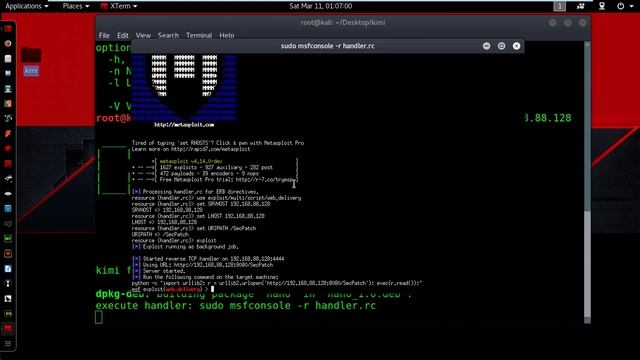The width and height of the screenshot is (640, 360).
Task: Click the 'Exploit running as background job' line
Action: coord(185,247)
